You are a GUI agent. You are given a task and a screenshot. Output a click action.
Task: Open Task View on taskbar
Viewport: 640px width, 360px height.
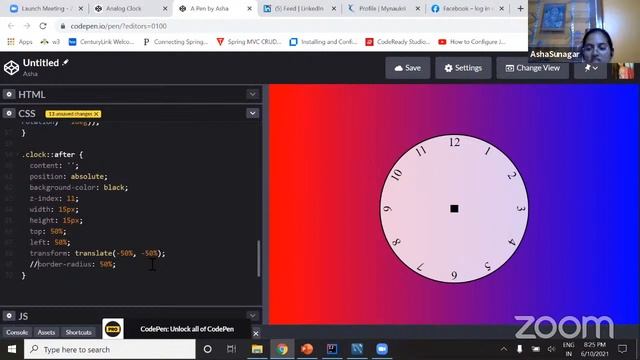(x=231, y=349)
